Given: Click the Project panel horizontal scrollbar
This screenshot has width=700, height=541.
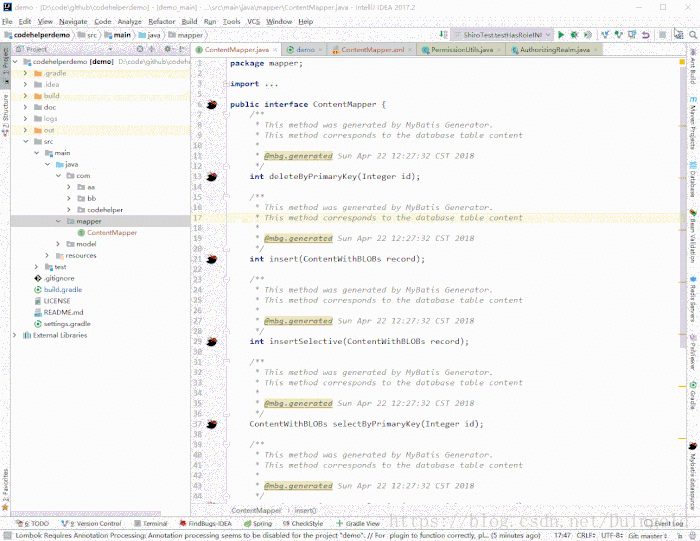Looking at the screenshot, I should pyautogui.click(x=86, y=513).
